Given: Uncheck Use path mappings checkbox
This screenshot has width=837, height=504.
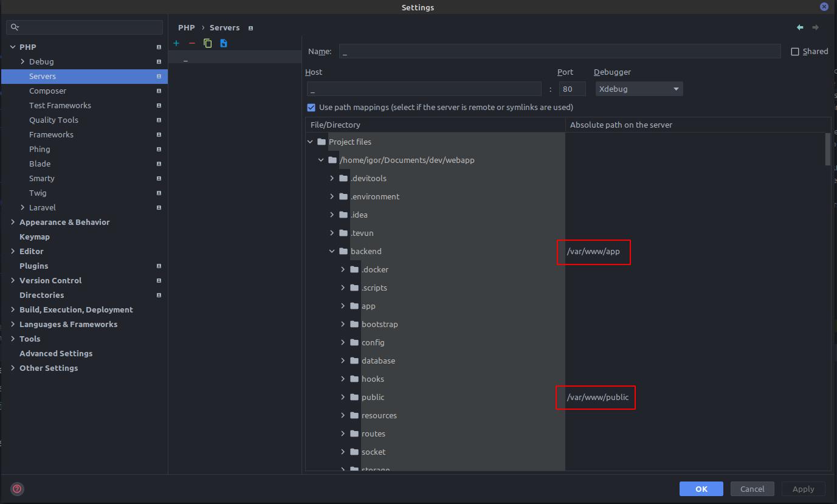Looking at the screenshot, I should pyautogui.click(x=311, y=108).
